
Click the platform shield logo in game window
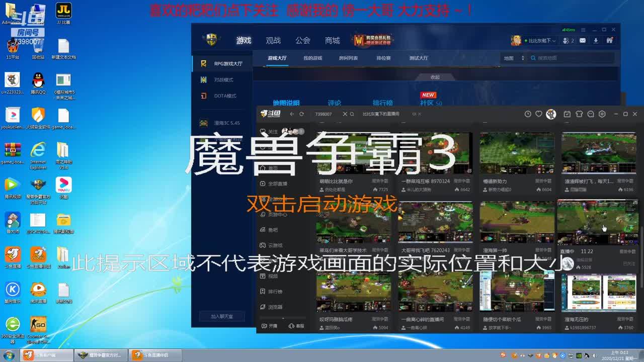212,40
